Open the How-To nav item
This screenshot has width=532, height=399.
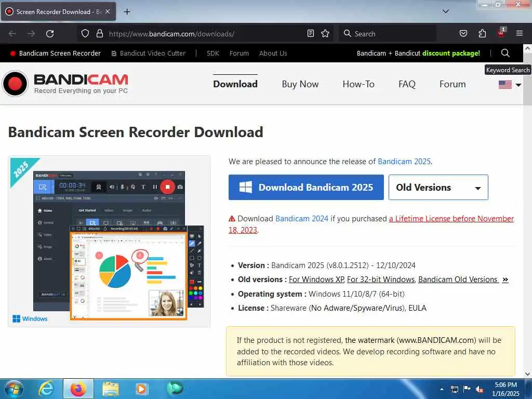click(x=358, y=84)
